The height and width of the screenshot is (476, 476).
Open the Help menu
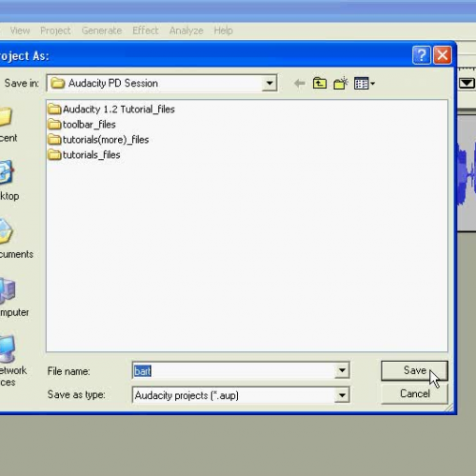224,30
